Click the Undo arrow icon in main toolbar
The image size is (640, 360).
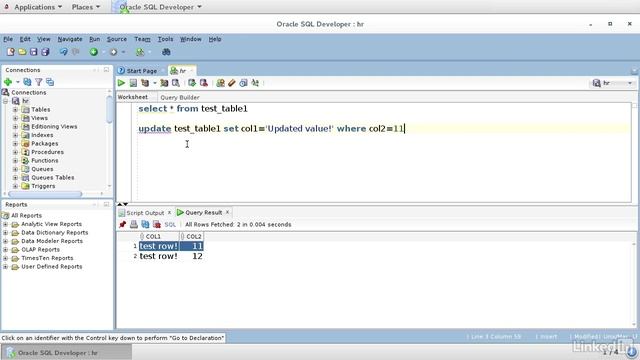coord(64,52)
